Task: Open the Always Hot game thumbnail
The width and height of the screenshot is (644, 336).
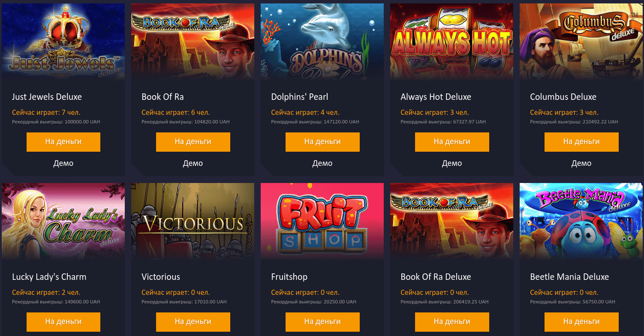Action: 452,42
